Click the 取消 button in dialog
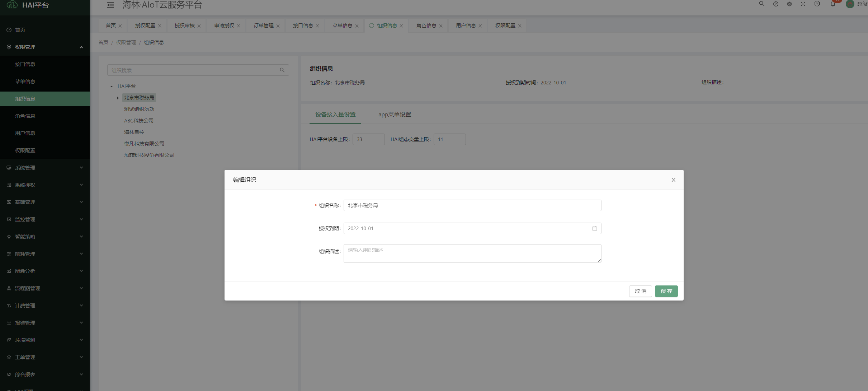Image resolution: width=868 pixels, height=391 pixels. [x=640, y=291]
